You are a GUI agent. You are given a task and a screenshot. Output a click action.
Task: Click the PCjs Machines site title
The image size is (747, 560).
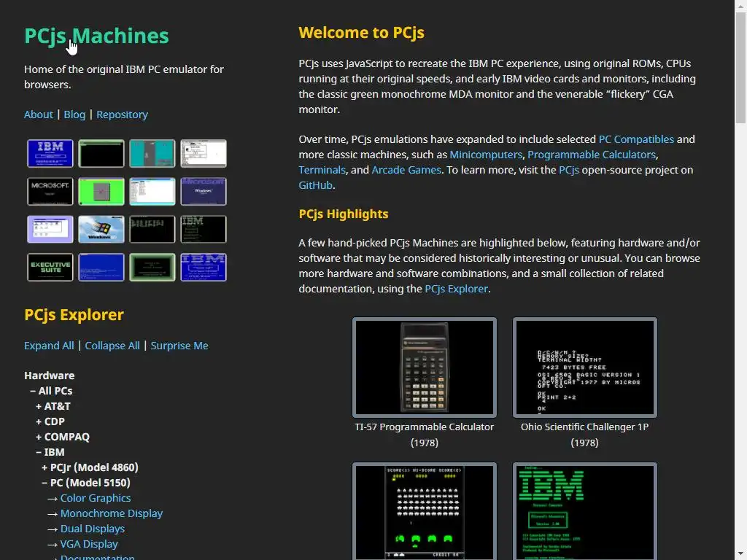(96, 36)
